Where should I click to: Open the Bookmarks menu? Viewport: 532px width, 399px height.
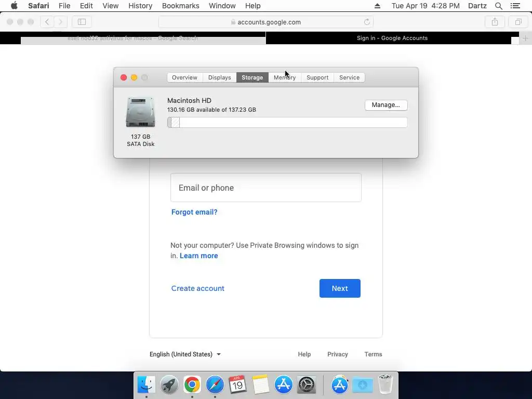180,6
